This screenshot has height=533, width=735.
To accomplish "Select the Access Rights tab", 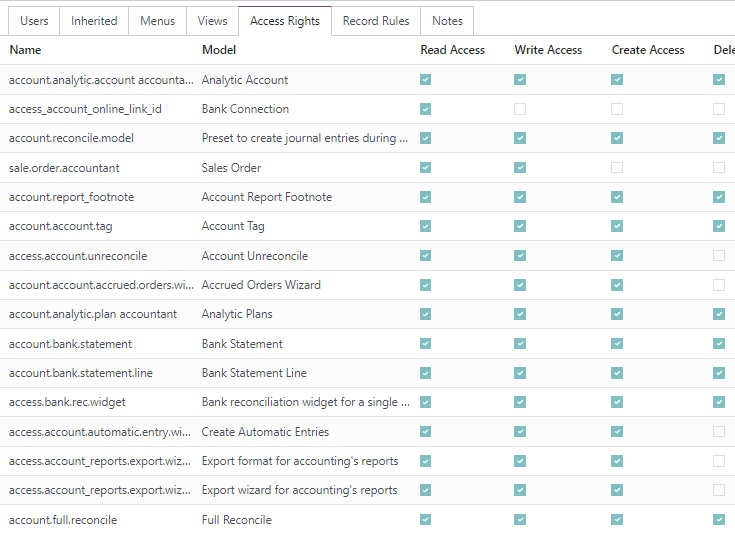I will pyautogui.click(x=285, y=21).
